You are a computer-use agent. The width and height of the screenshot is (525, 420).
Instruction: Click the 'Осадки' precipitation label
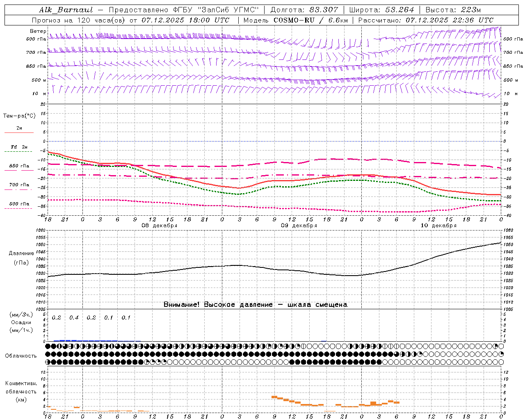(x=21, y=322)
